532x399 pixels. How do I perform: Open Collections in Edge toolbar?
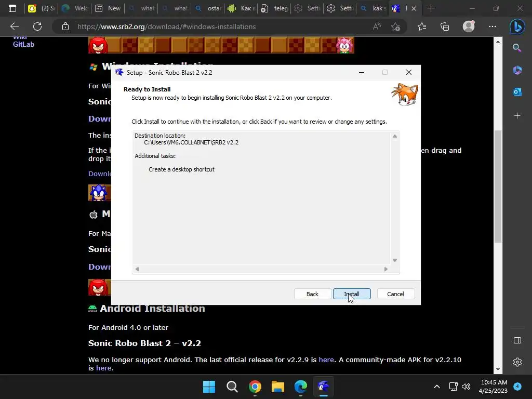(445, 26)
